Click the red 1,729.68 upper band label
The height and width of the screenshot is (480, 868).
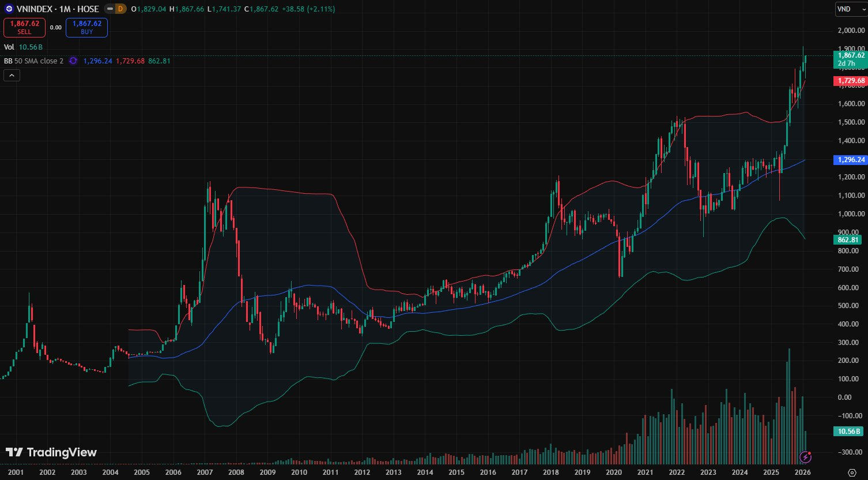coord(850,81)
